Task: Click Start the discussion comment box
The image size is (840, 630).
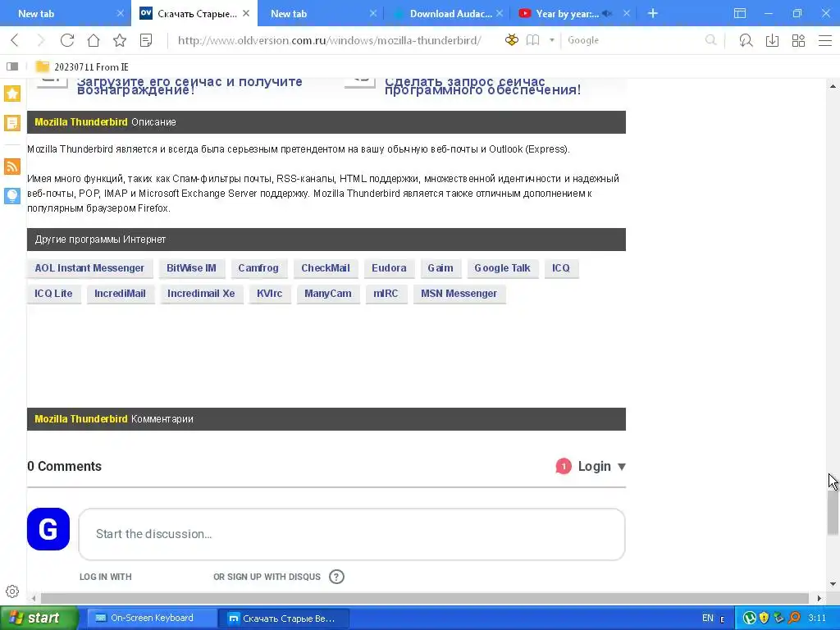Action: [x=351, y=534]
